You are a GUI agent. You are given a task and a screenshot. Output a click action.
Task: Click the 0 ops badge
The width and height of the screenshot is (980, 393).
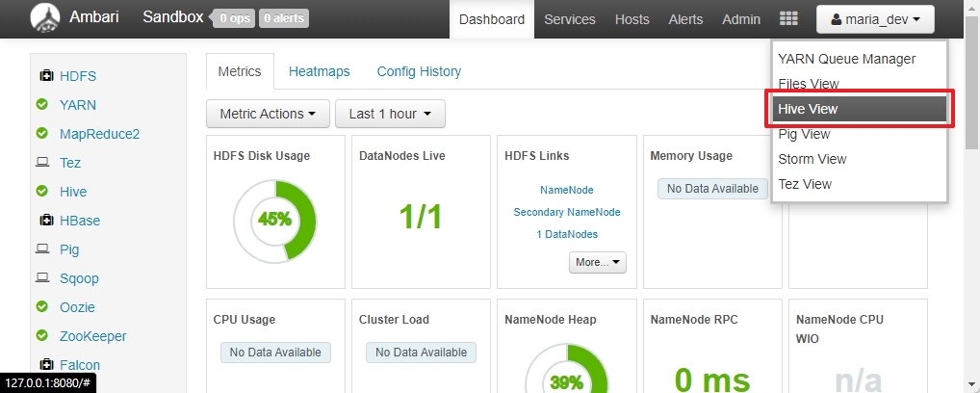click(234, 18)
